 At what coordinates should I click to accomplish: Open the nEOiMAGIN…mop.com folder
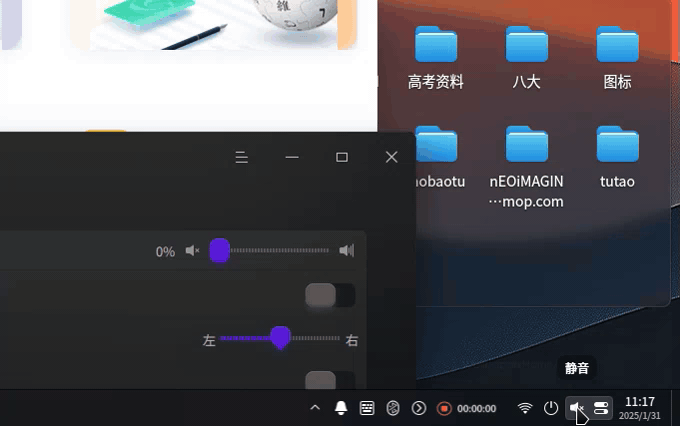click(x=526, y=167)
